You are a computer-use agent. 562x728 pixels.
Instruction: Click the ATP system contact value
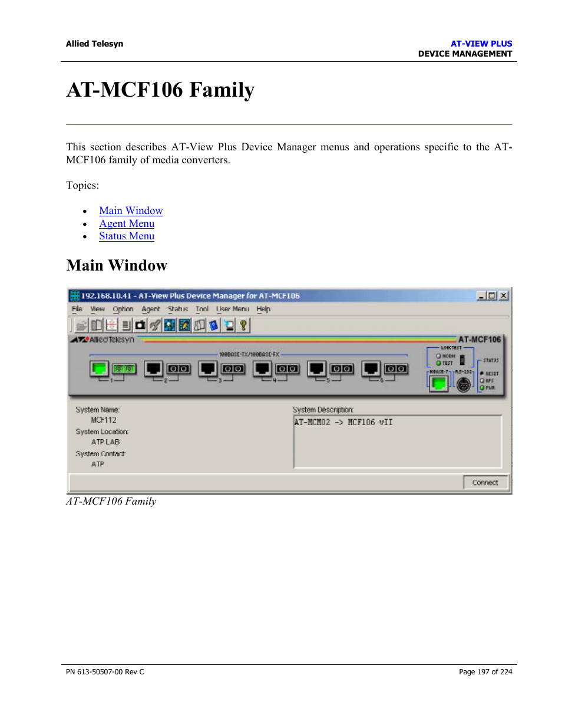point(98,465)
